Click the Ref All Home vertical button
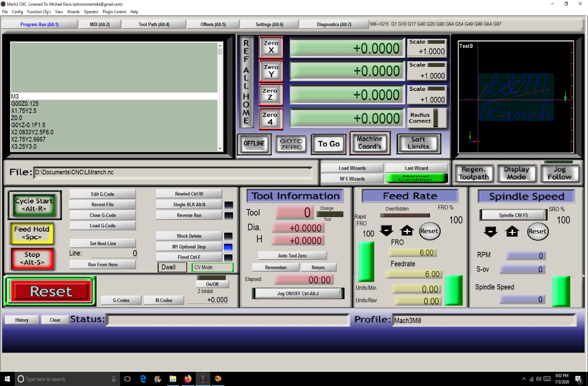This screenshot has height=386, width=588. click(246, 82)
